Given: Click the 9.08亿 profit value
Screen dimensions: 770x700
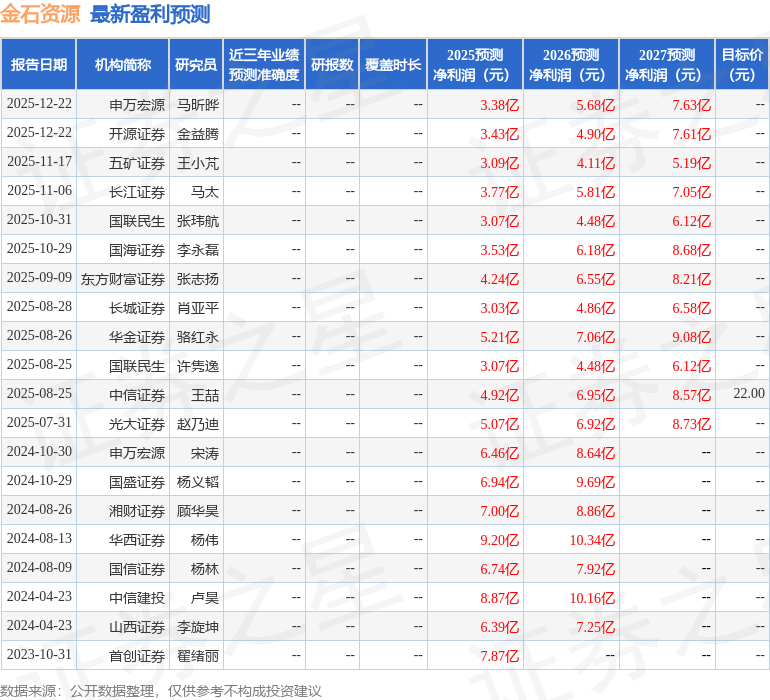Looking at the screenshot, I should pyautogui.click(x=691, y=337).
